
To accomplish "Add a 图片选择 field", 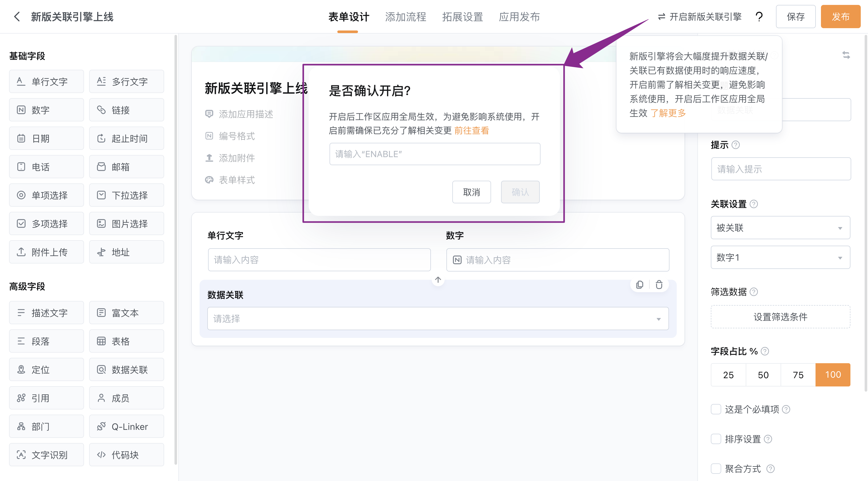I will (x=126, y=223).
